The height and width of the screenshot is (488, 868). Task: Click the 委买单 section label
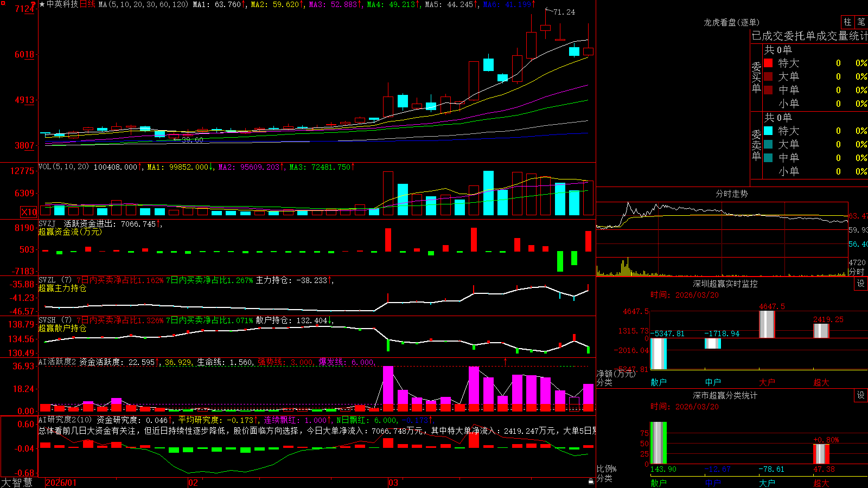point(756,77)
